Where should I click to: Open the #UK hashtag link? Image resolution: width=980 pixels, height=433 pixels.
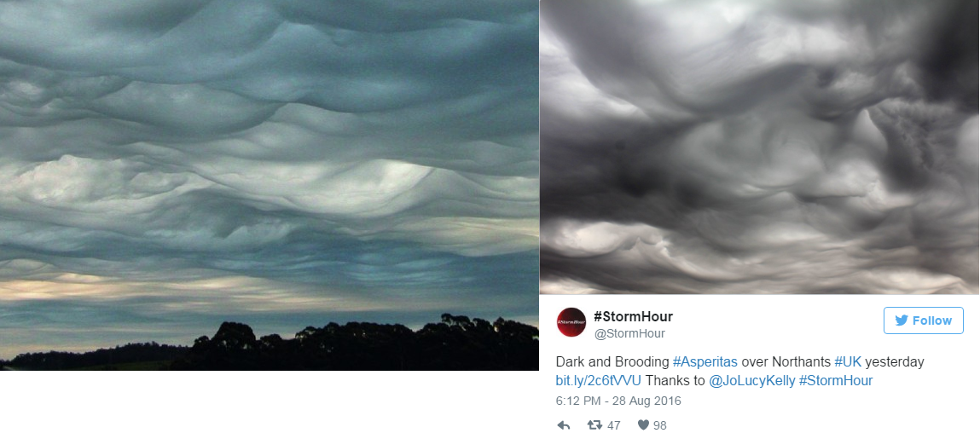click(x=848, y=361)
